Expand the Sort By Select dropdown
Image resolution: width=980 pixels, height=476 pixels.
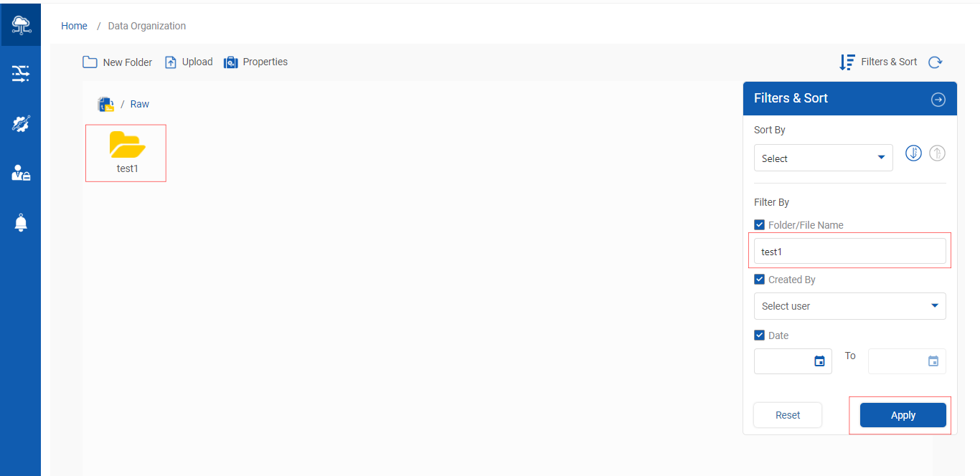[x=823, y=158]
